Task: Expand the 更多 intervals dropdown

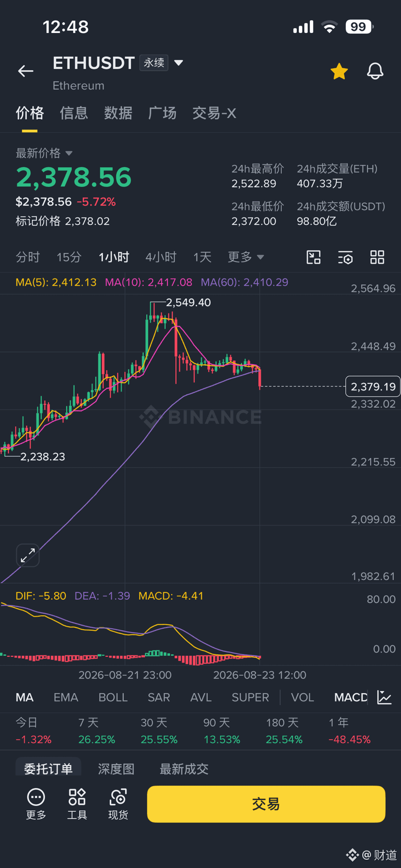Action: click(246, 257)
